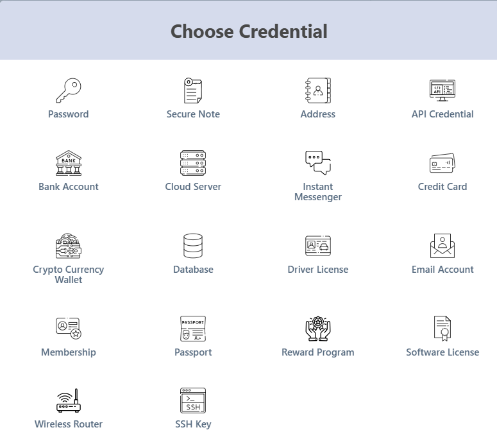Select the Driver License card icon
Viewport: 497px width, 448px height.
click(318, 246)
